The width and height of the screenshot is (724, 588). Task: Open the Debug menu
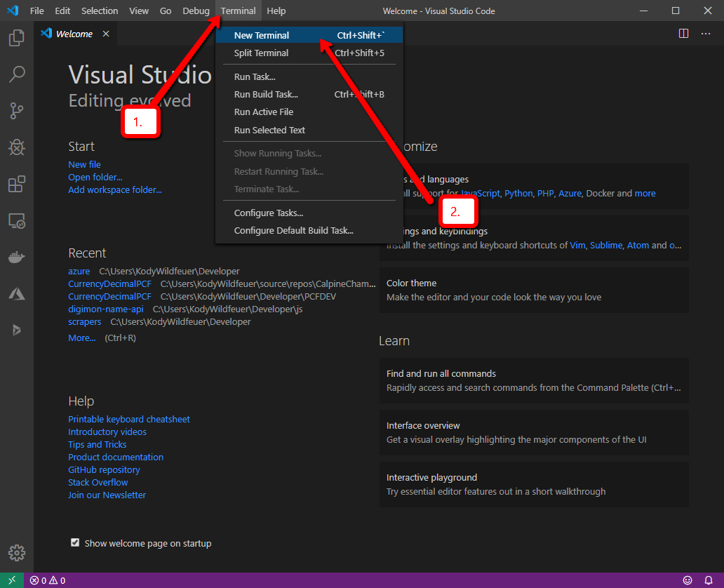tap(196, 11)
